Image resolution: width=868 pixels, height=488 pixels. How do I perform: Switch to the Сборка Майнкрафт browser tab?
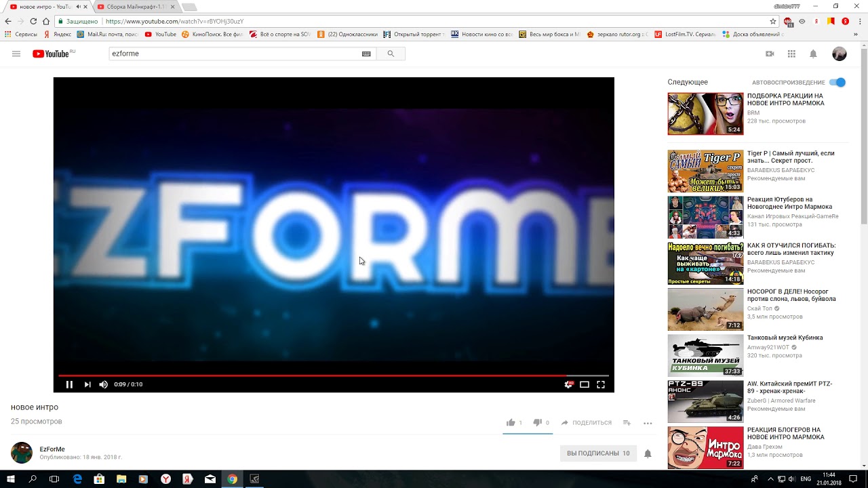(x=133, y=7)
